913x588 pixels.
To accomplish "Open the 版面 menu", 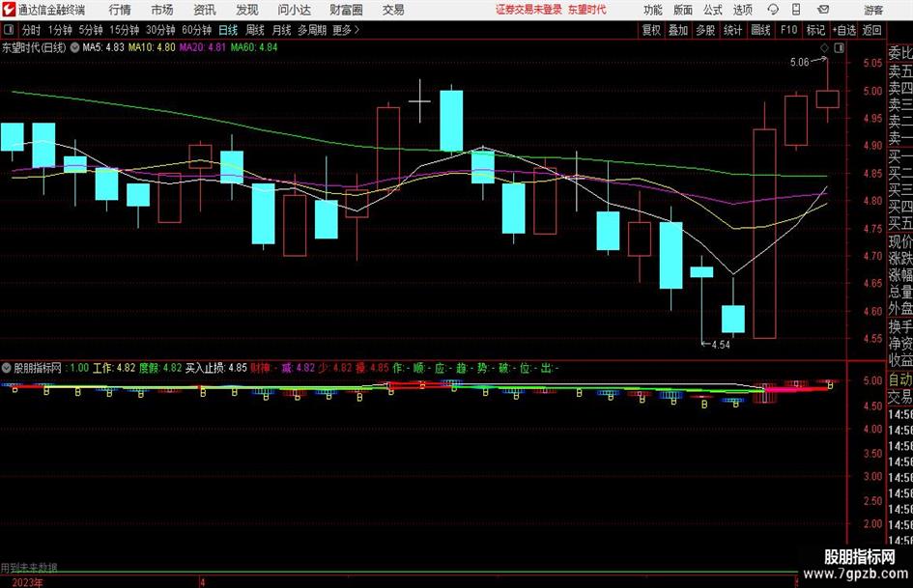I will coord(682,10).
